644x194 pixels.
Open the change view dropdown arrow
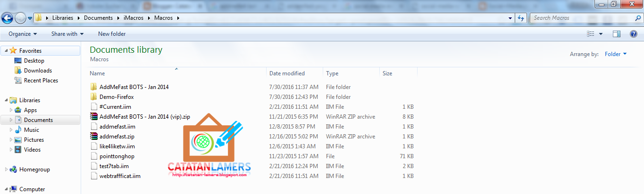coord(601,34)
